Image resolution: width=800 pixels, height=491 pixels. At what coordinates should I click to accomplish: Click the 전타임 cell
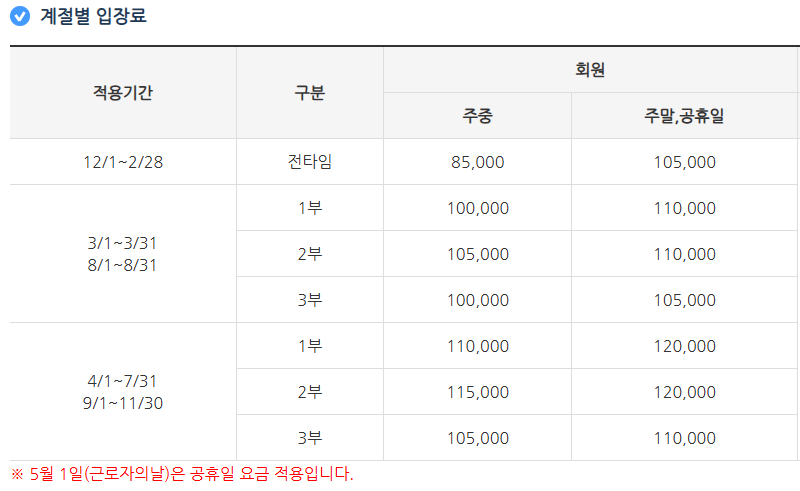tap(309, 162)
